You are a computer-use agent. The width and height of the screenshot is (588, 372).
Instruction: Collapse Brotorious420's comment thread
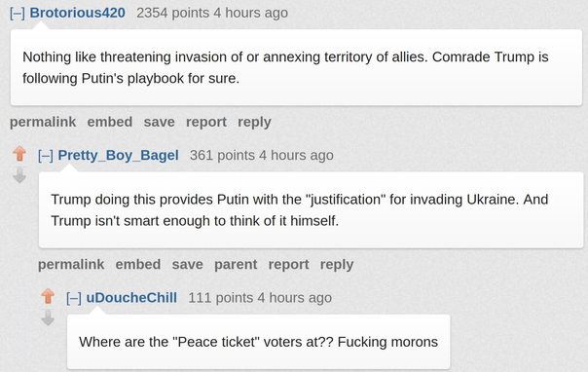coord(18,13)
